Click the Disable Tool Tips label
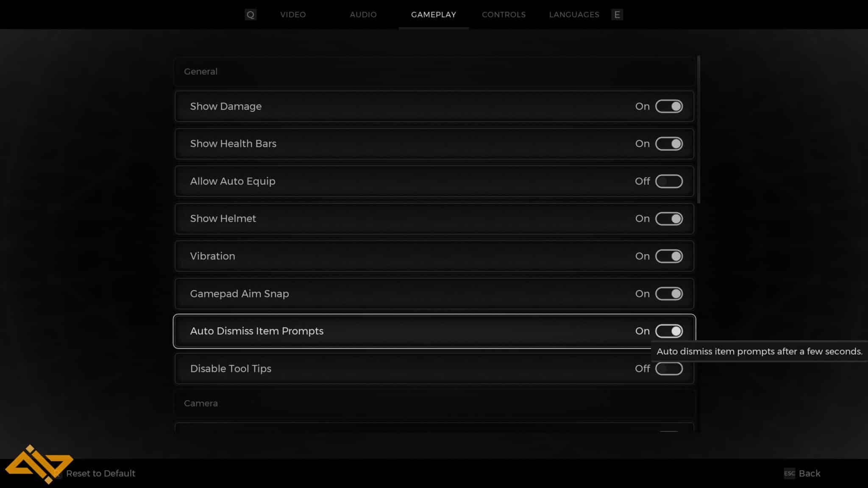This screenshot has width=868, height=488. [x=231, y=369]
